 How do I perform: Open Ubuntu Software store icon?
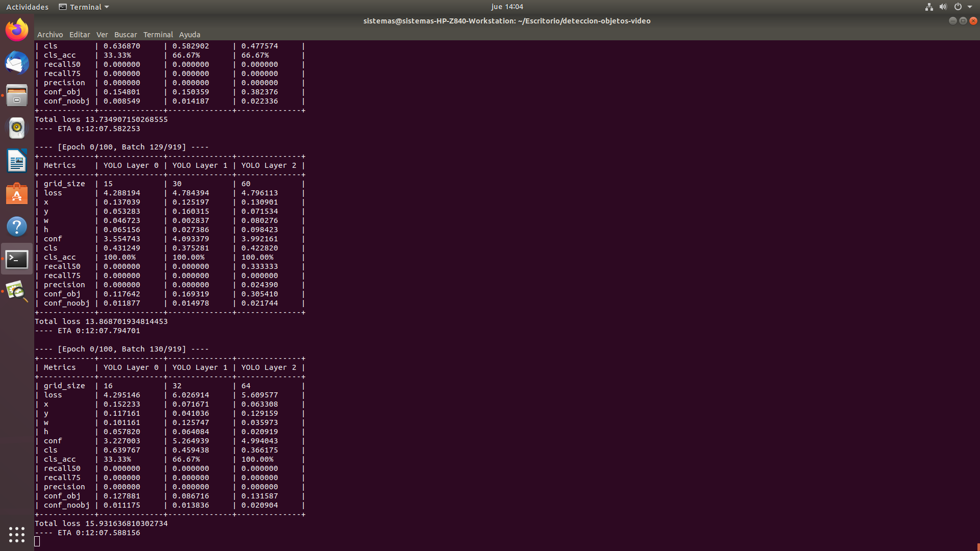point(17,194)
